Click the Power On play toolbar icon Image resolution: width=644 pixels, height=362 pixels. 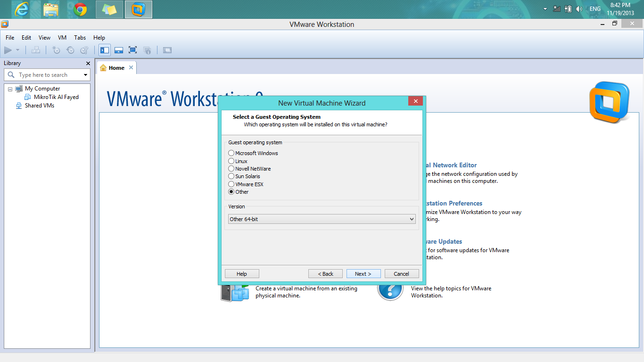[x=8, y=50]
